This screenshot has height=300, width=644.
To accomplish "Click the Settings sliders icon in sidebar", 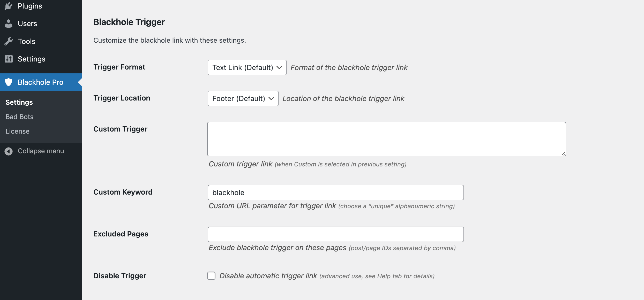I will coord(9,59).
